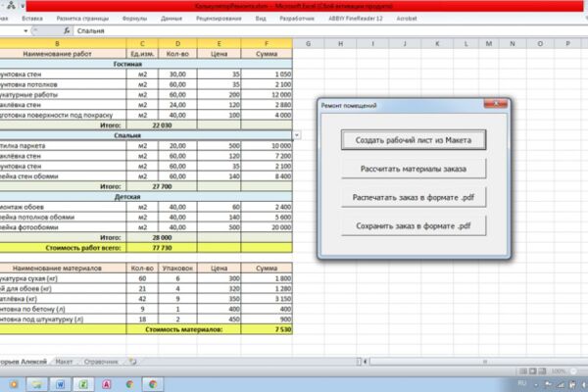Click the flag Action Center tray icon

pyautogui.click(x=548, y=384)
